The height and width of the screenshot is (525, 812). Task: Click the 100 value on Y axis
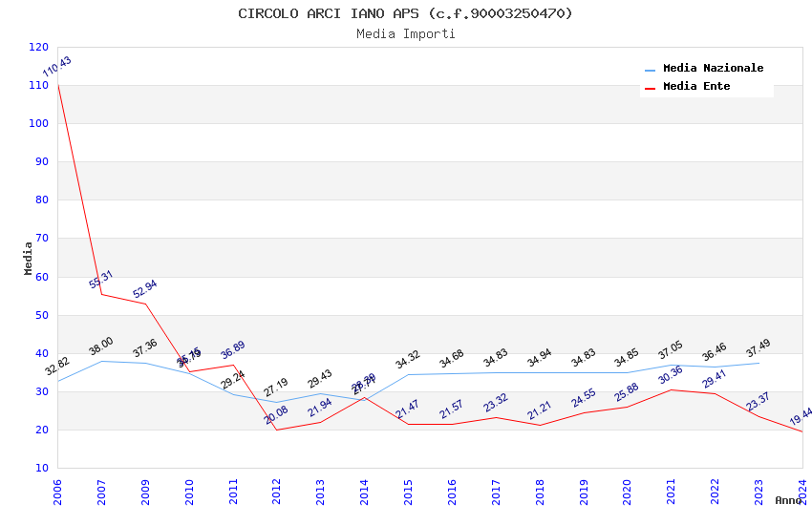[38, 124]
